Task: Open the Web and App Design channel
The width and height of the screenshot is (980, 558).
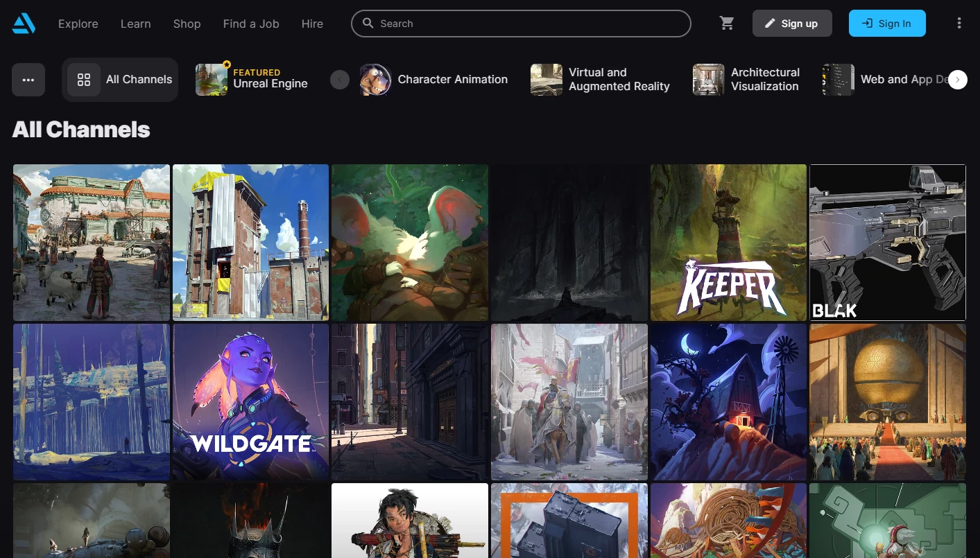Action: [x=837, y=79]
